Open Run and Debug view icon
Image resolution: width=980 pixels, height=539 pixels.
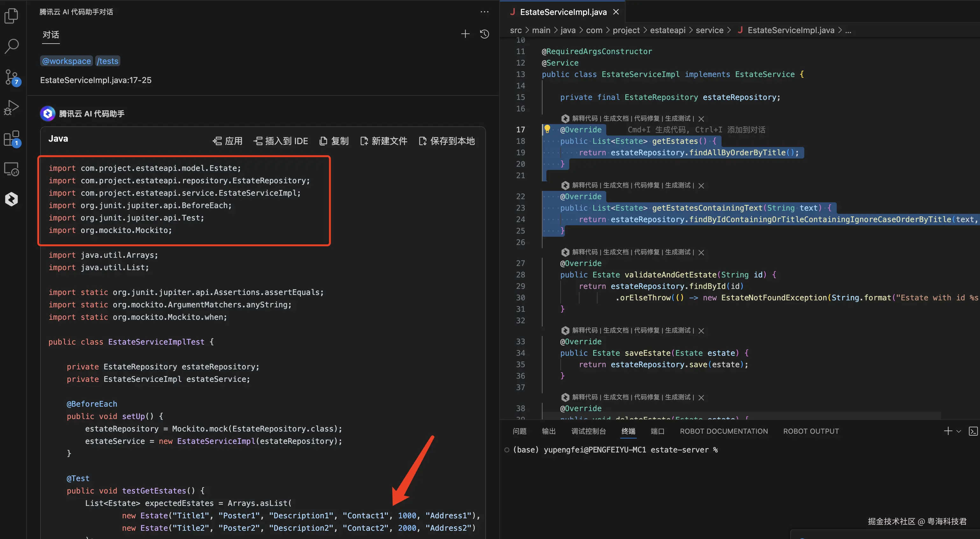(x=11, y=108)
